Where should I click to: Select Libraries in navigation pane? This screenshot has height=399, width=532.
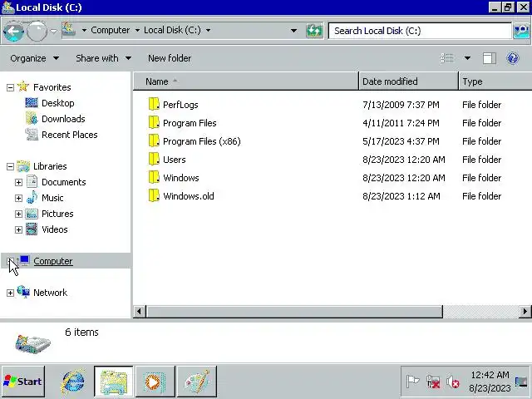[x=50, y=166]
